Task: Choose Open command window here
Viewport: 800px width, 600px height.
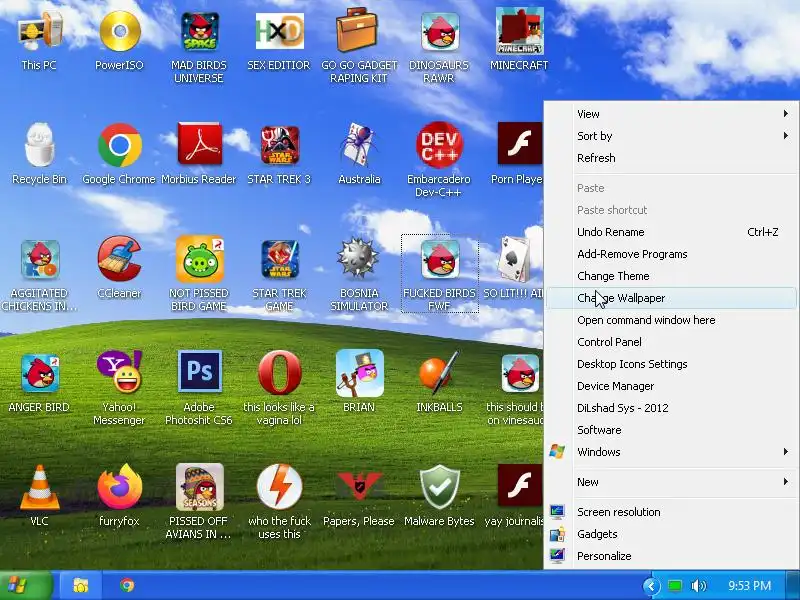Action: 671,320
